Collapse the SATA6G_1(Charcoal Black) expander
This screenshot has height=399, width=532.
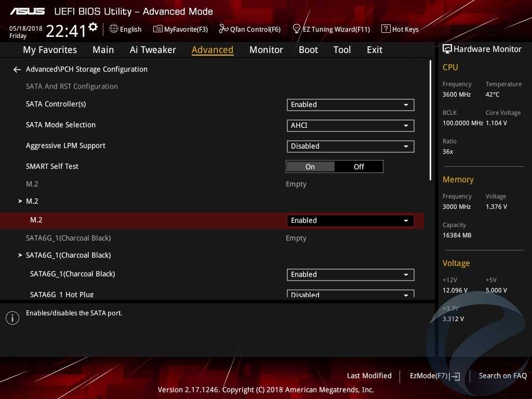pyautogui.click(x=20, y=255)
